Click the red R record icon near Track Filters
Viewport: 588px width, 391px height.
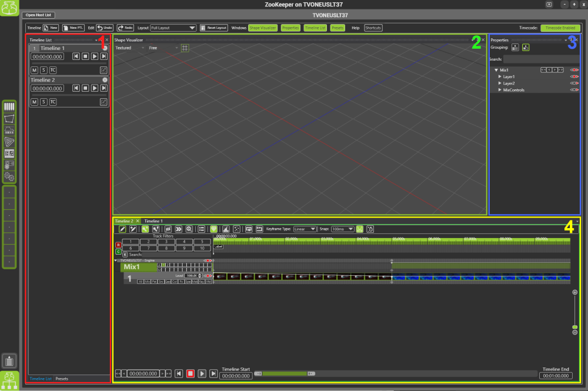(x=118, y=243)
